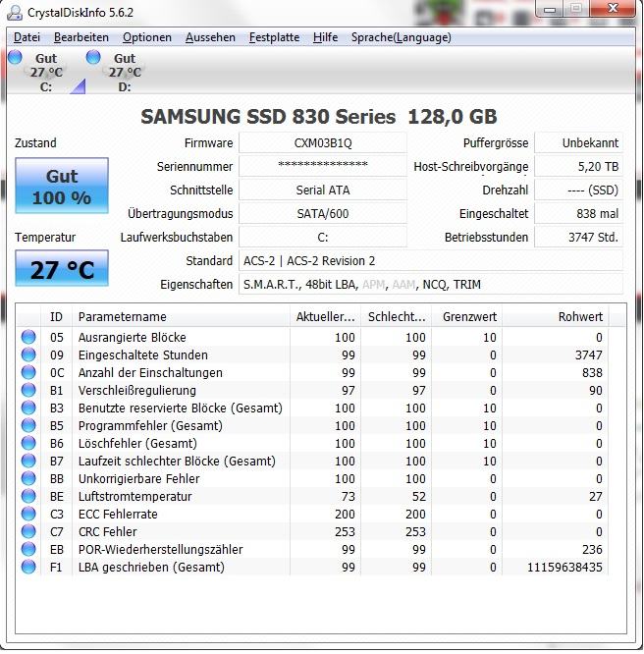Click Host-Schreibvorgänge value 5,20 TB
This screenshot has height=654, width=644.
click(x=579, y=166)
